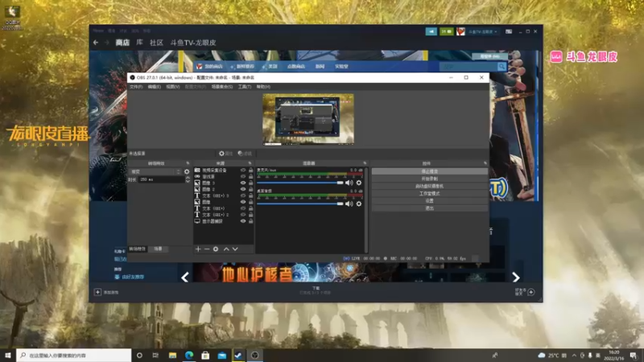Toggle lock on 视频采集设备 source
The height and width of the screenshot is (362, 644).
250,171
